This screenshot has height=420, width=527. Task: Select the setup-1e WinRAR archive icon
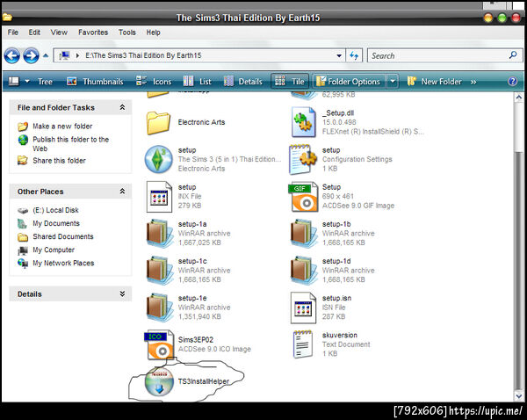coord(159,308)
